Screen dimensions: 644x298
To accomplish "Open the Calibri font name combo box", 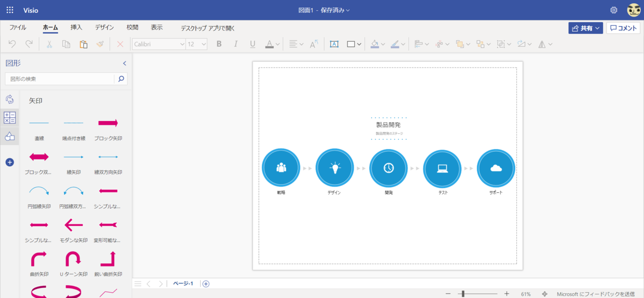I will point(158,44).
